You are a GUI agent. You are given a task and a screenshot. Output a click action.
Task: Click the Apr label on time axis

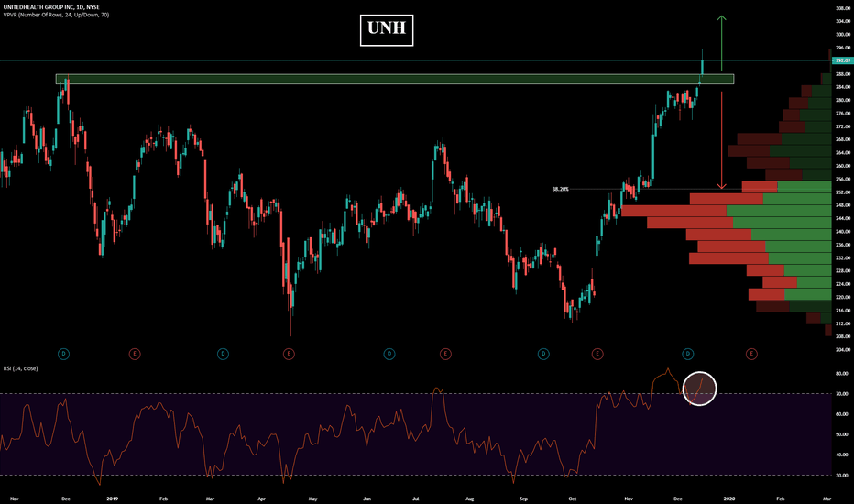tap(261, 499)
